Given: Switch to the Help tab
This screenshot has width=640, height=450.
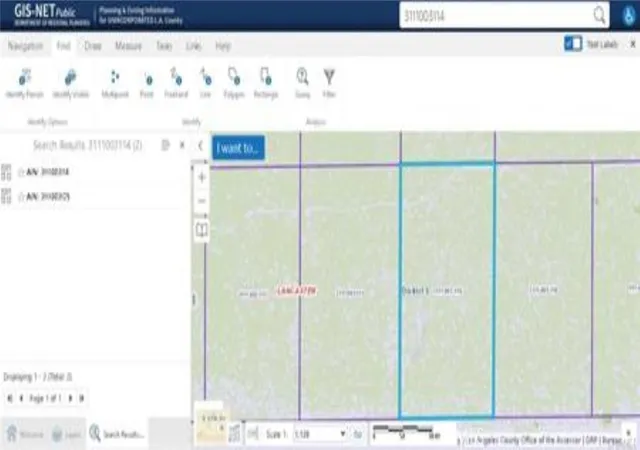Looking at the screenshot, I should (223, 46).
